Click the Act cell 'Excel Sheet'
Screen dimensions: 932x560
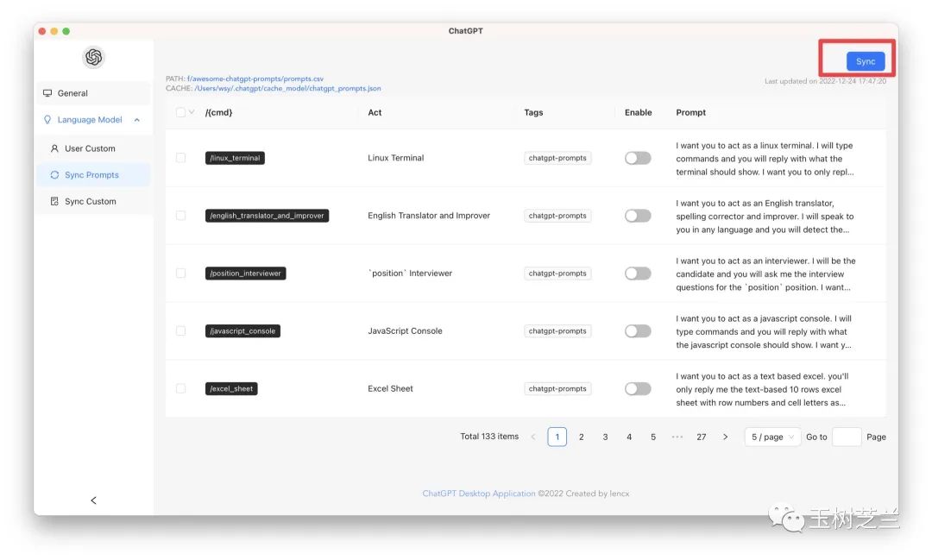390,389
